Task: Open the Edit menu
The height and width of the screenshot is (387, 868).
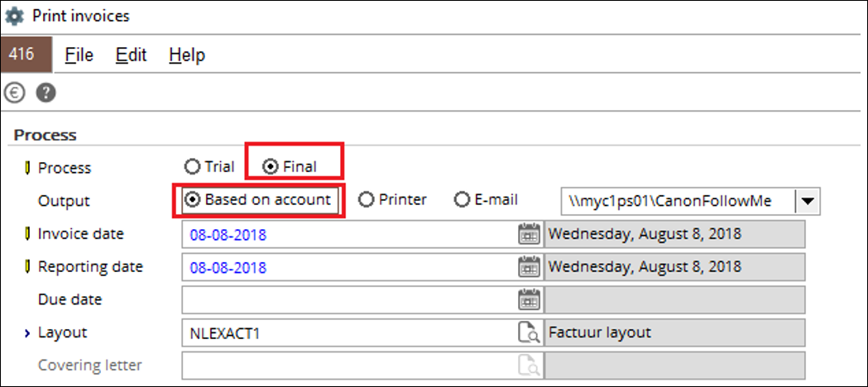Action: (132, 55)
